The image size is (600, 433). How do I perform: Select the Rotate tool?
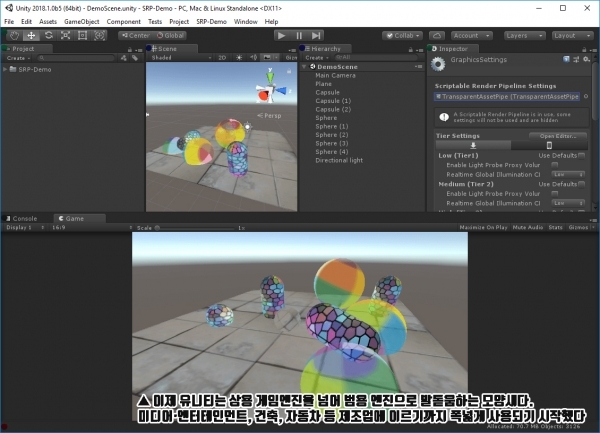tap(49, 36)
